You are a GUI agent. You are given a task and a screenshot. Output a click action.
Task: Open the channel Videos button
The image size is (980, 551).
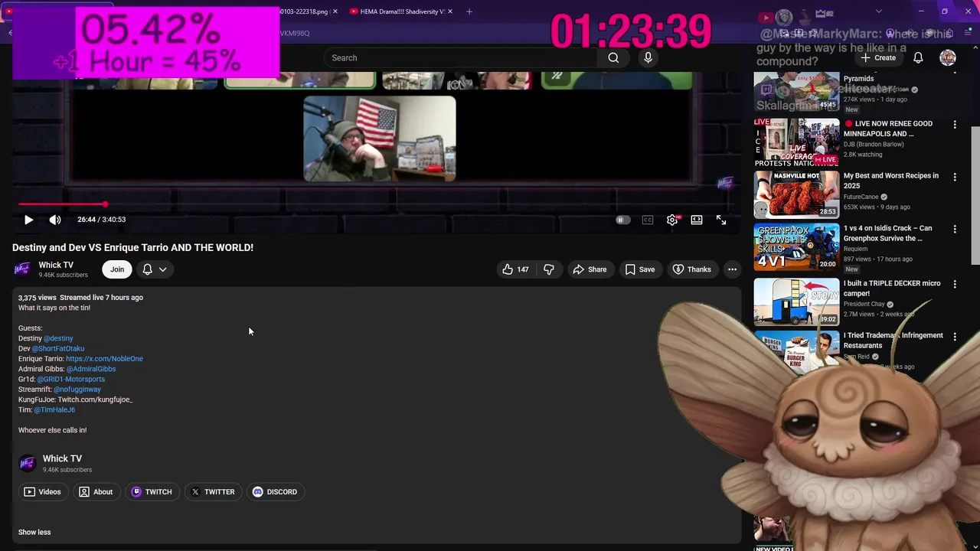point(42,492)
